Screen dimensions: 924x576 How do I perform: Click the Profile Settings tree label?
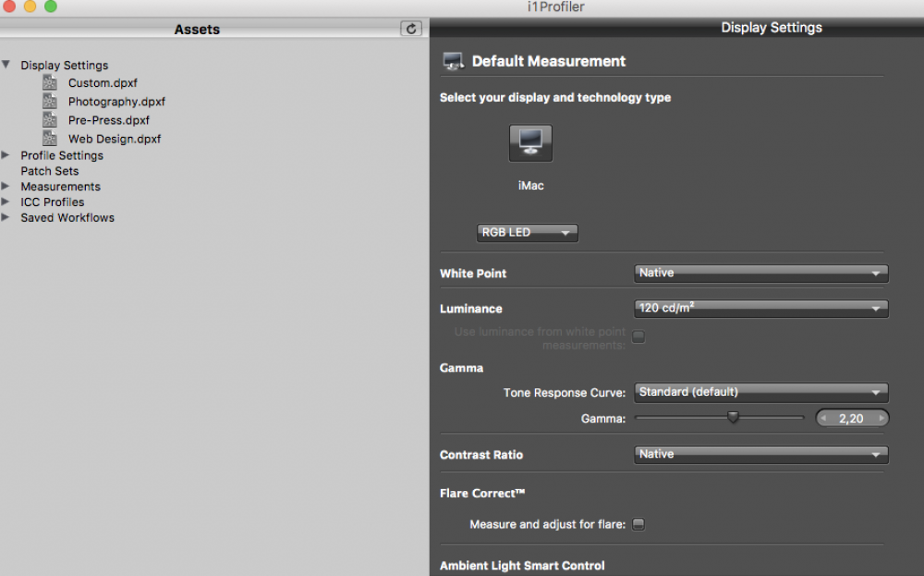(x=62, y=155)
